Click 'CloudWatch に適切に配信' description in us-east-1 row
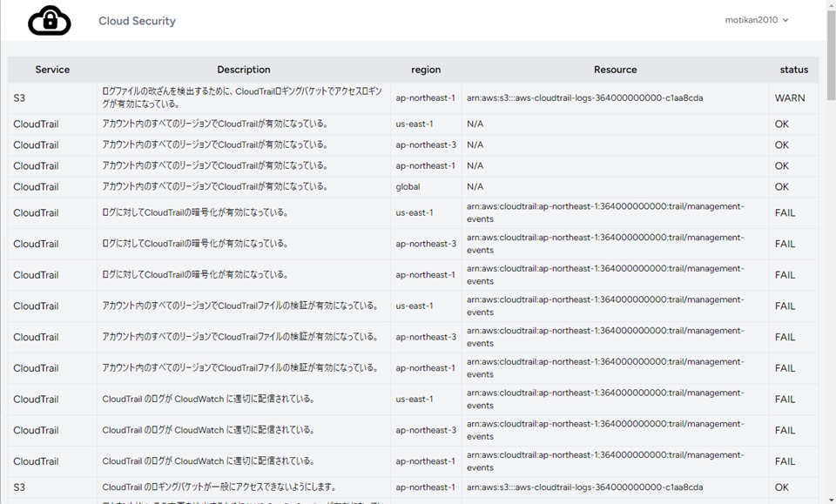Screen dimensions: 836x504 click(208, 399)
